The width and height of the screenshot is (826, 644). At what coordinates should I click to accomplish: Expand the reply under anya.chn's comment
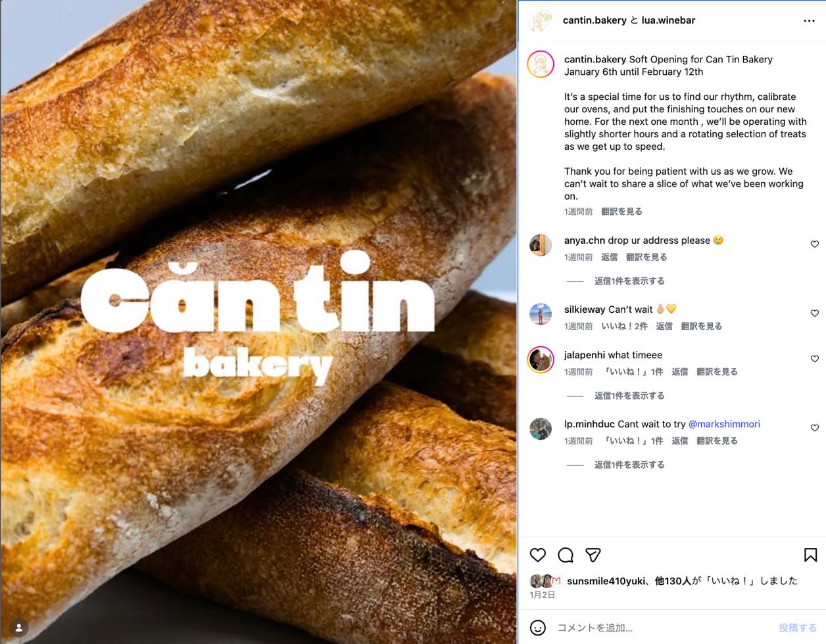tap(629, 281)
